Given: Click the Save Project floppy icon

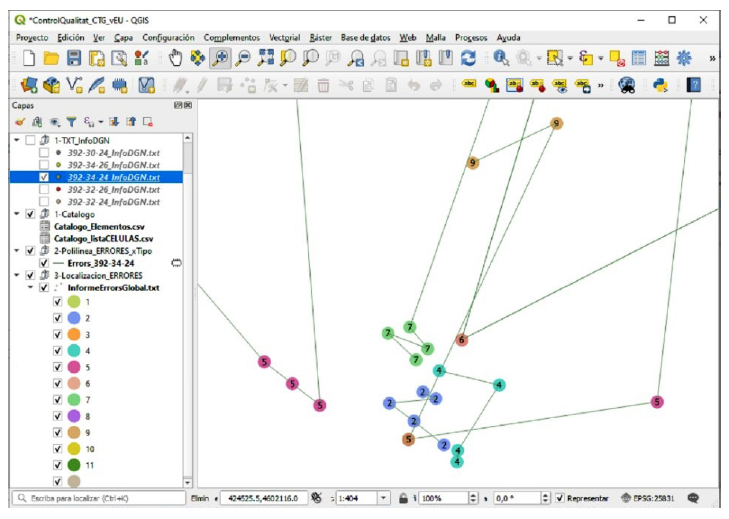Looking at the screenshot, I should (75, 59).
